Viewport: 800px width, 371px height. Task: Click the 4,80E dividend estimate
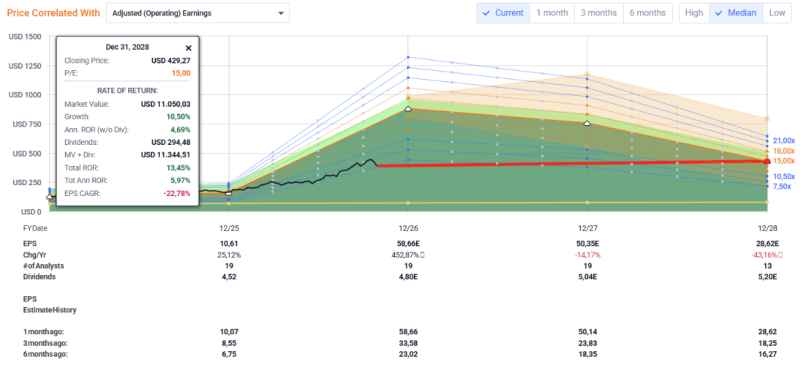(x=408, y=277)
